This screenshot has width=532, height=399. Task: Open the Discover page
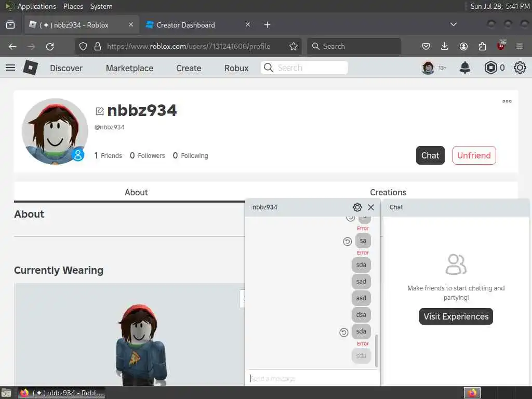66,68
